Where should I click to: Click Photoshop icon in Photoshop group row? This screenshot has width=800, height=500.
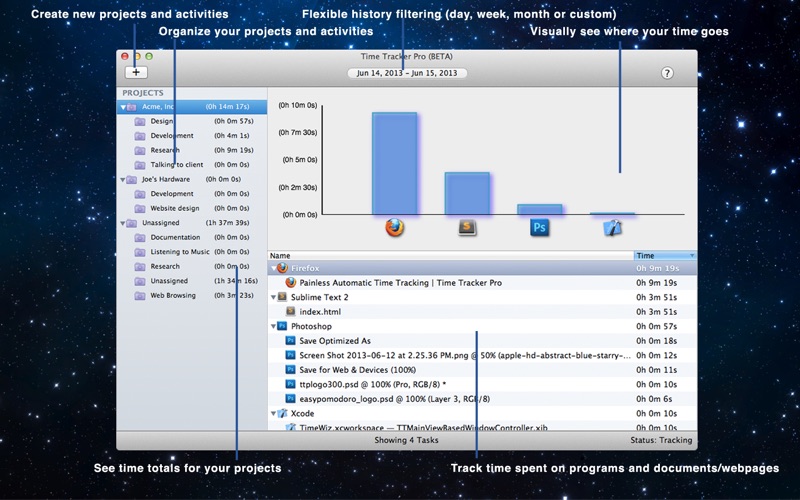pyautogui.click(x=282, y=326)
